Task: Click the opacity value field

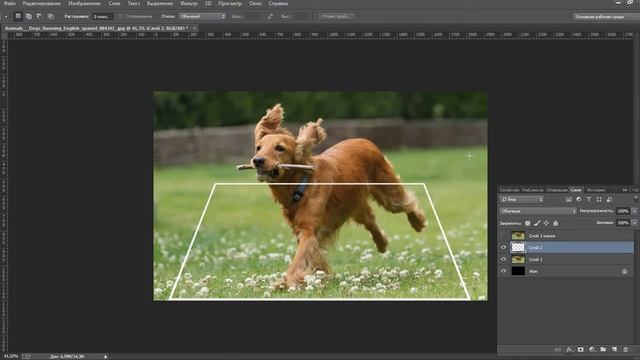Action: pos(623,211)
